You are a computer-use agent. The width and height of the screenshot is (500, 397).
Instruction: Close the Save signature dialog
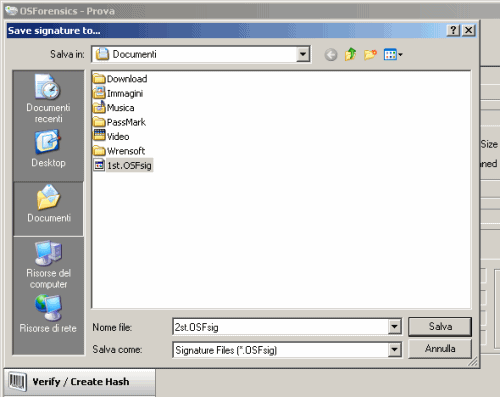(469, 30)
